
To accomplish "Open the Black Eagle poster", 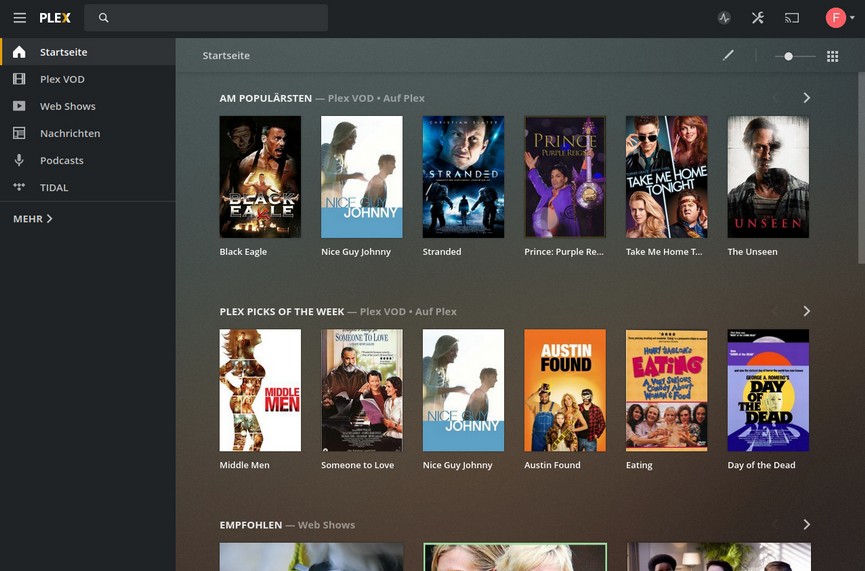I will pyautogui.click(x=260, y=177).
